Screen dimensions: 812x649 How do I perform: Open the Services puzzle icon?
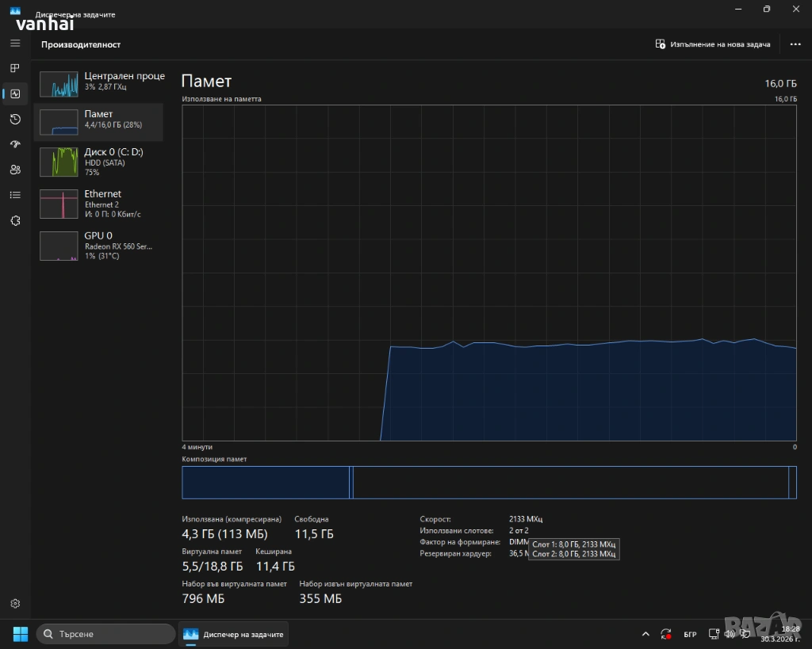pyautogui.click(x=15, y=220)
